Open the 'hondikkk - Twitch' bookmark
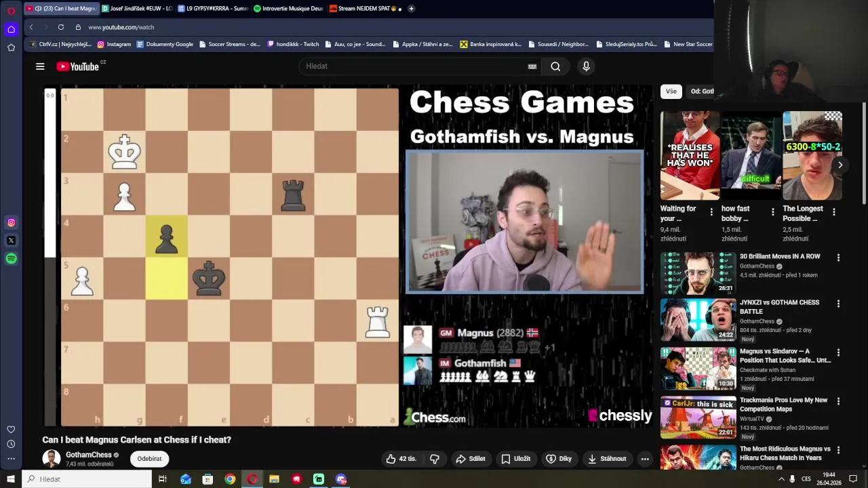The width and height of the screenshot is (868, 488). [293, 44]
